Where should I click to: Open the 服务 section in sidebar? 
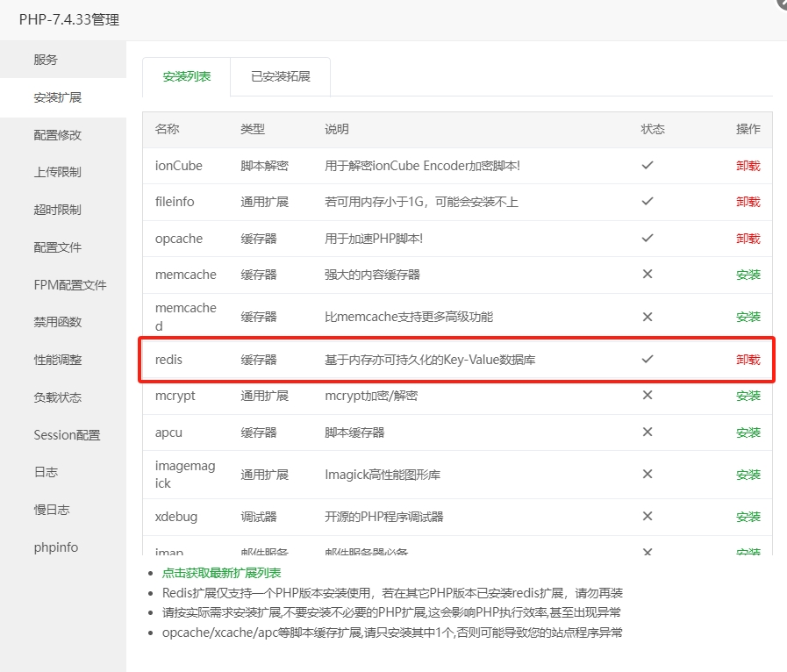tap(46, 60)
